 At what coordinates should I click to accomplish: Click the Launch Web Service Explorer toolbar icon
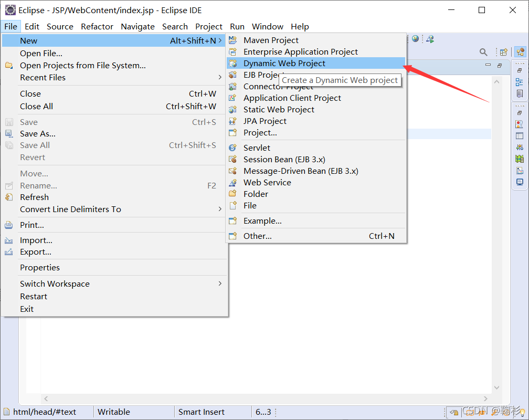point(430,39)
